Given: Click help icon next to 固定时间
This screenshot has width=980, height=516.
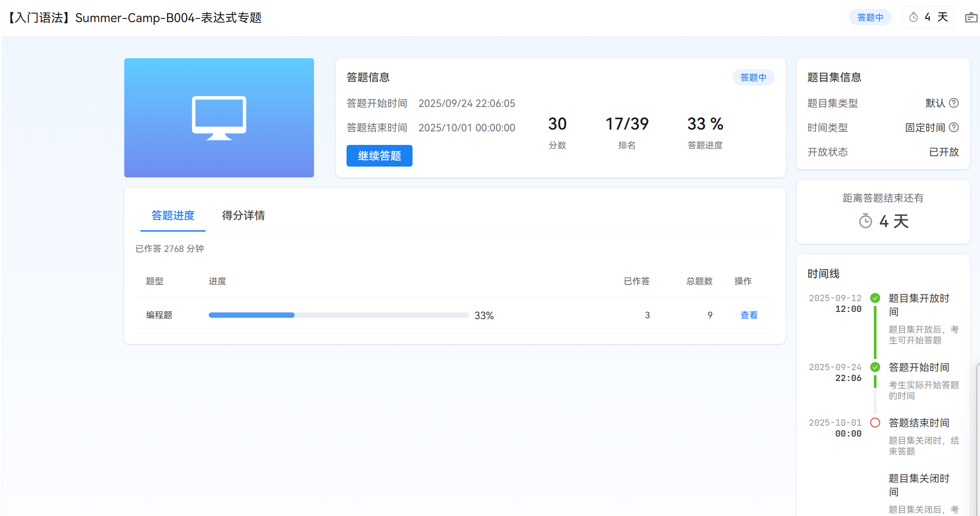Looking at the screenshot, I should coord(954,127).
